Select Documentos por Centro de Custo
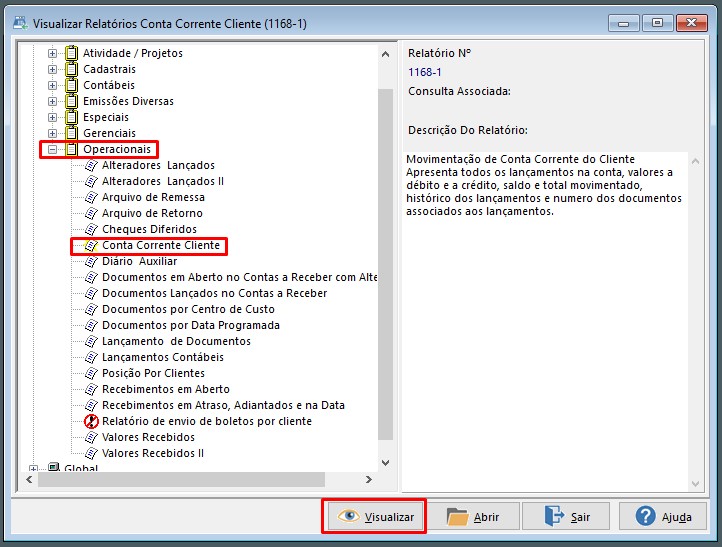This screenshot has height=547, width=722. coord(188,309)
